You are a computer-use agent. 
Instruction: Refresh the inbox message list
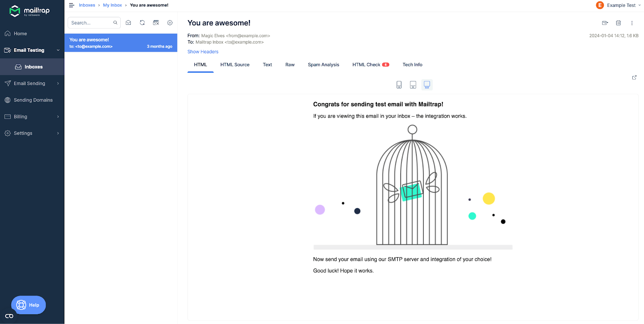(142, 23)
